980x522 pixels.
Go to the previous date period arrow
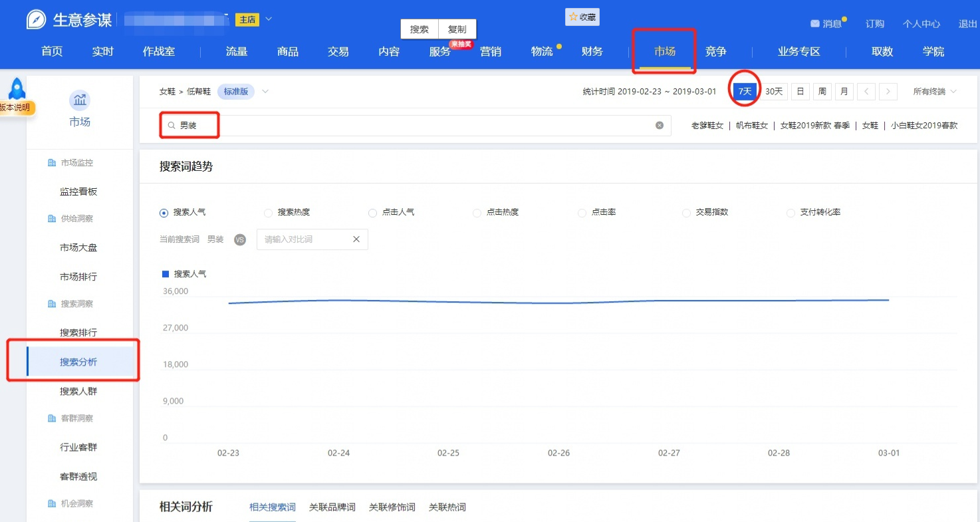click(x=866, y=92)
